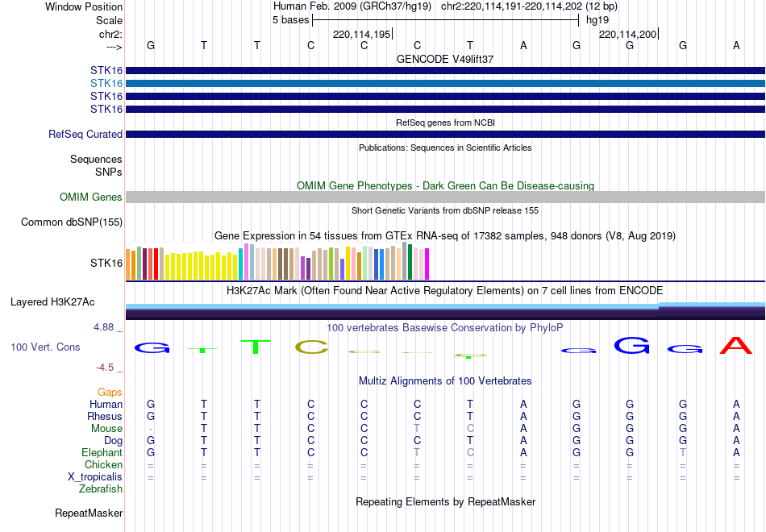Click the dark green bar in GTEx chart
This screenshot has width=766, height=532.
[410, 262]
